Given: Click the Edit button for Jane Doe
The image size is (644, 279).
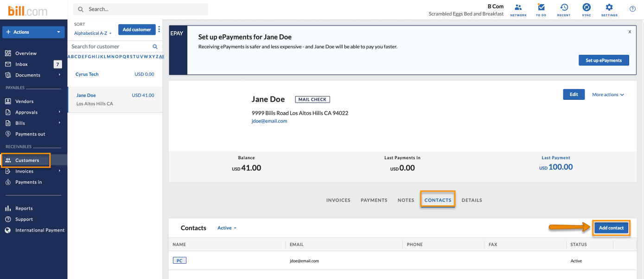Looking at the screenshot, I should (x=574, y=95).
